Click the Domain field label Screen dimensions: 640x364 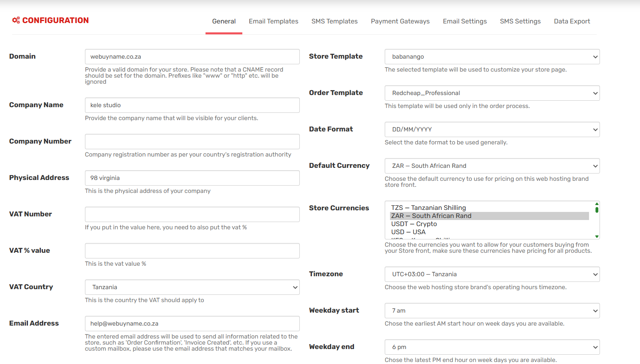click(x=22, y=56)
